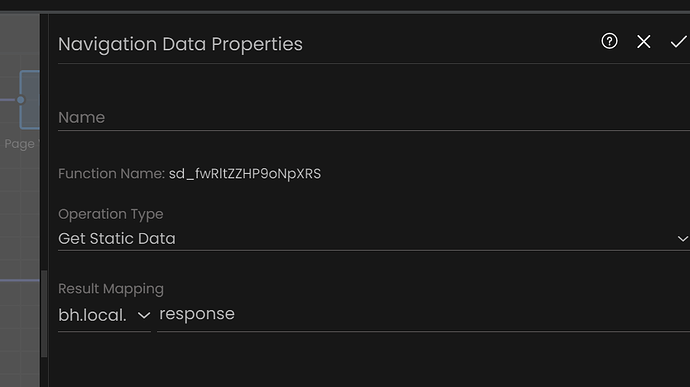Open the bh.local. scope selector
Screen dimensions: 690x387
click(104, 315)
